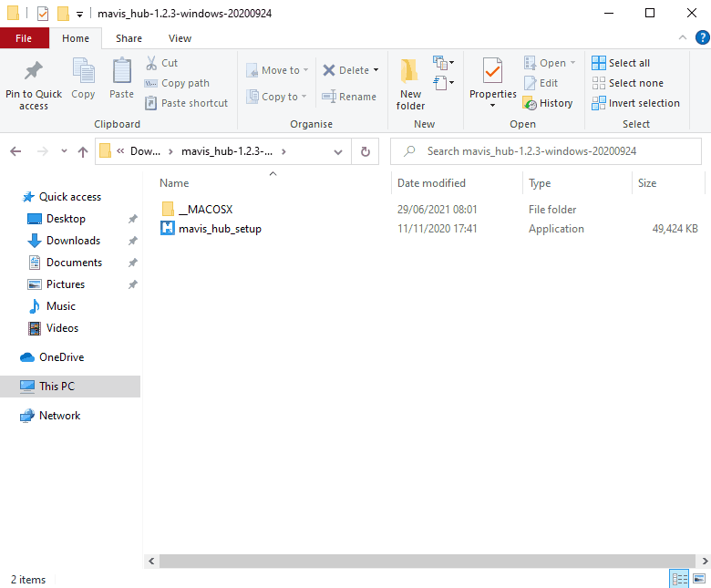Click Paste shortcut in ribbon

(x=186, y=103)
